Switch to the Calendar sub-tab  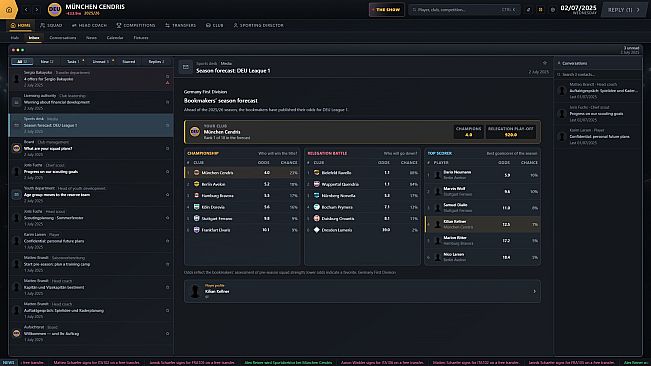pyautogui.click(x=115, y=38)
